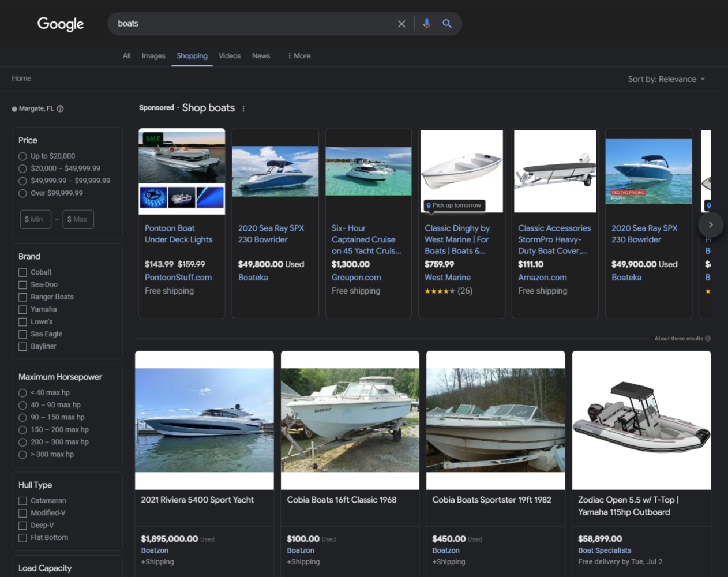The image size is (728, 577).
Task: Clear the search box with X icon
Action: pos(401,24)
